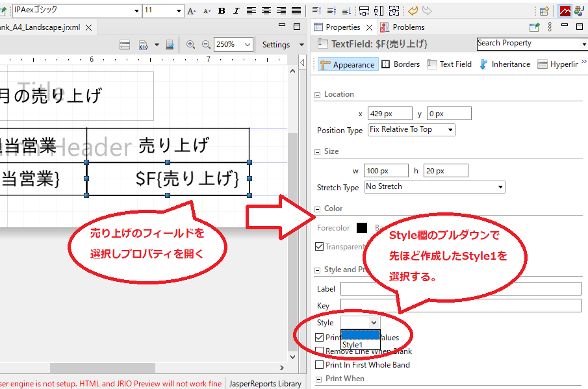Undo the last action

pyautogui.click(x=413, y=11)
